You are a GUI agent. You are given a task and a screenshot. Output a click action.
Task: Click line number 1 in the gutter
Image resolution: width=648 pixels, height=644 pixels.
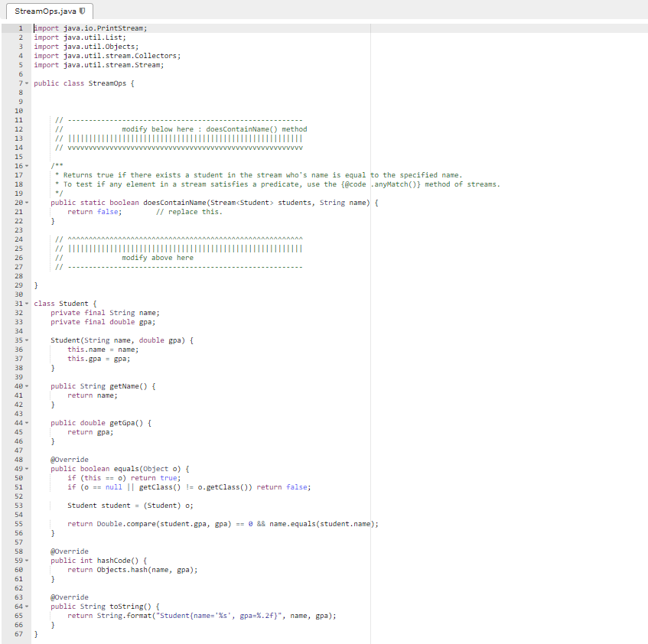pos(20,28)
